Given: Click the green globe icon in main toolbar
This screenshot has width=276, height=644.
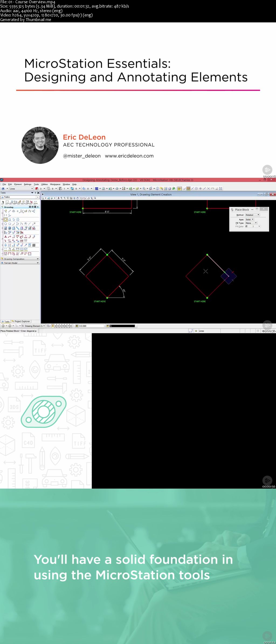Looking at the screenshot, I should 174,189.
